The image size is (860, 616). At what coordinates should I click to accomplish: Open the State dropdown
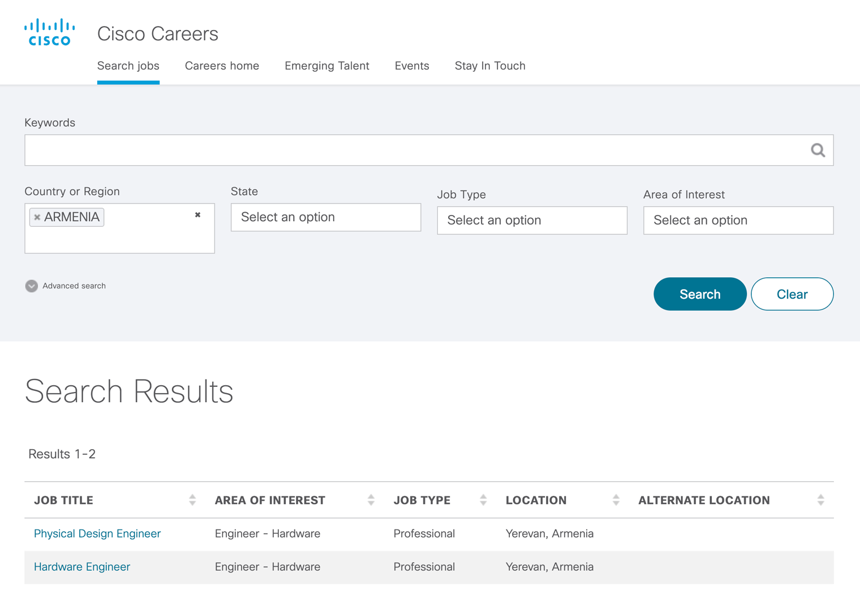pos(326,217)
